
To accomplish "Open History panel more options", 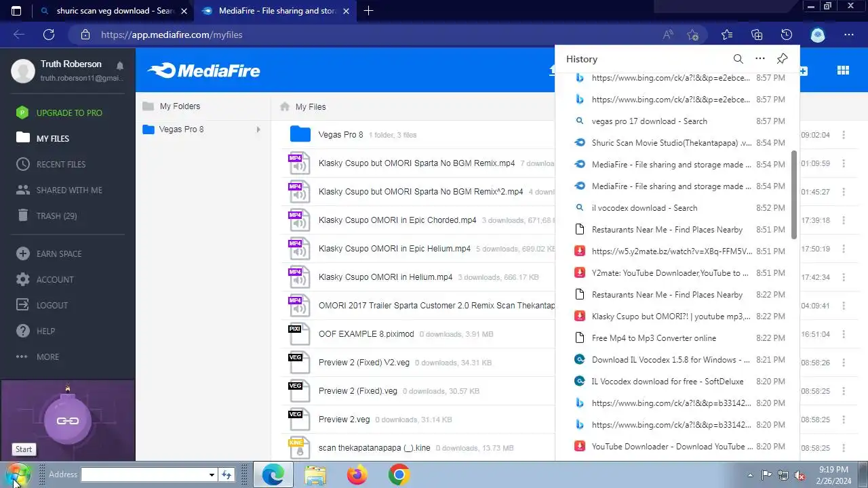I will pos(760,59).
